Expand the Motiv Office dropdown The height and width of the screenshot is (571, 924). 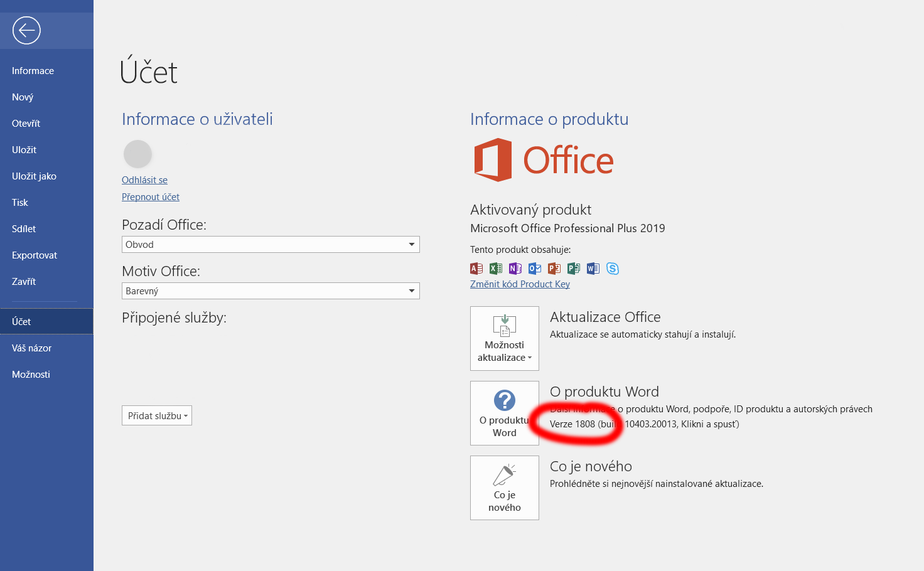tap(271, 291)
